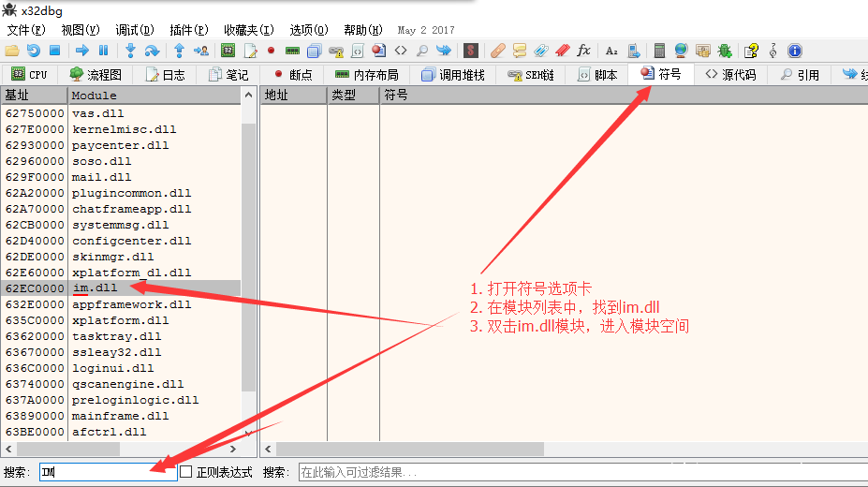This screenshot has height=487, width=868.
Task: Open the 插件(P) menu
Action: (x=189, y=30)
